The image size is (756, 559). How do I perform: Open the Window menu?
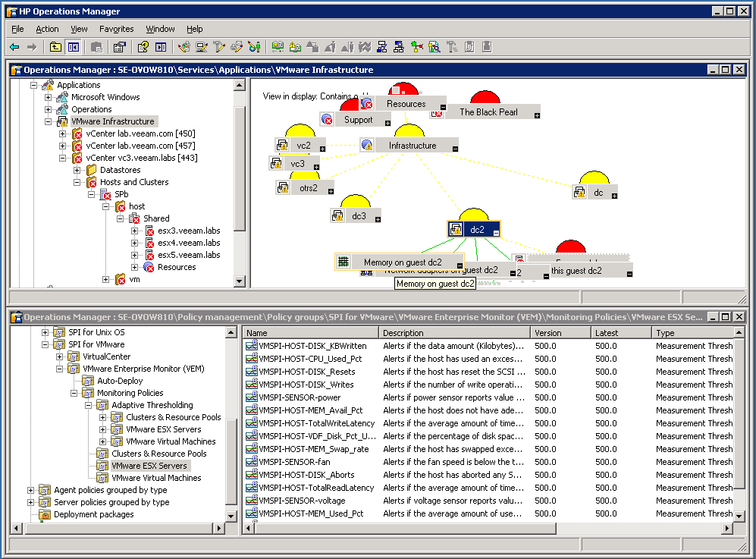tap(160, 29)
